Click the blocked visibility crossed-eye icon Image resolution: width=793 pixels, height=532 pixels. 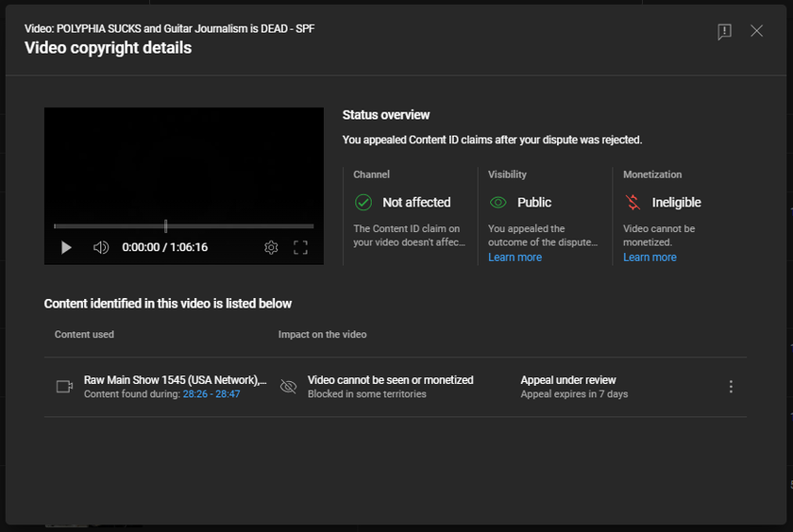tap(288, 387)
